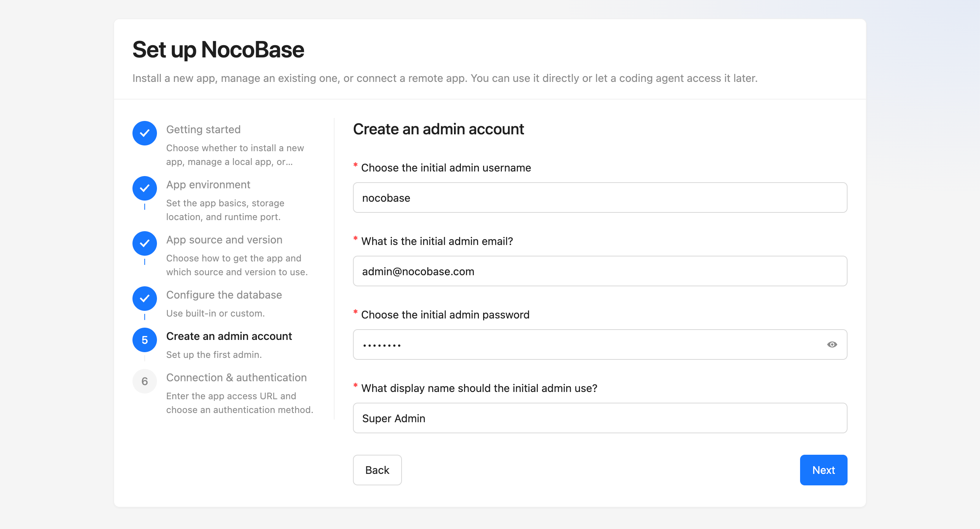This screenshot has height=529, width=980.
Task: Click the Configure the database checkmark icon
Action: [145, 299]
